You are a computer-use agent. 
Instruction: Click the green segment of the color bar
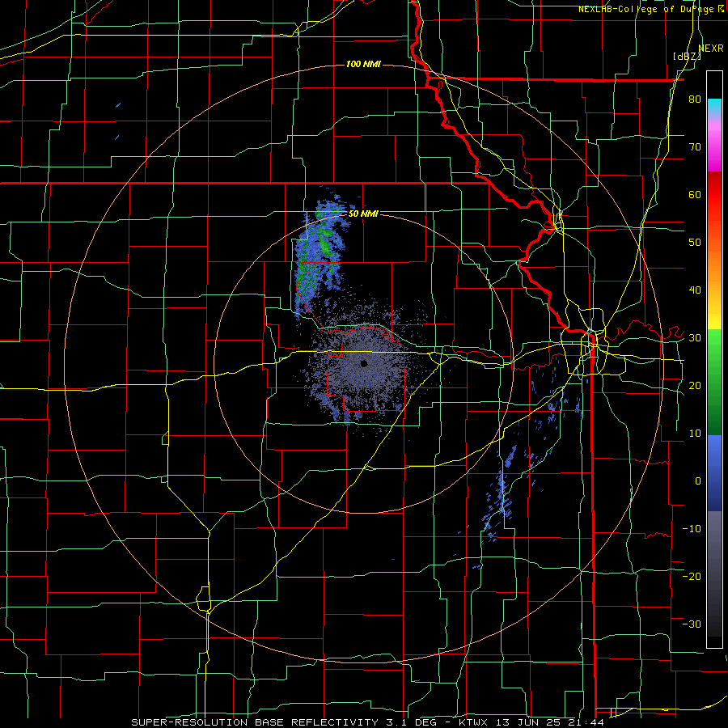point(714,382)
